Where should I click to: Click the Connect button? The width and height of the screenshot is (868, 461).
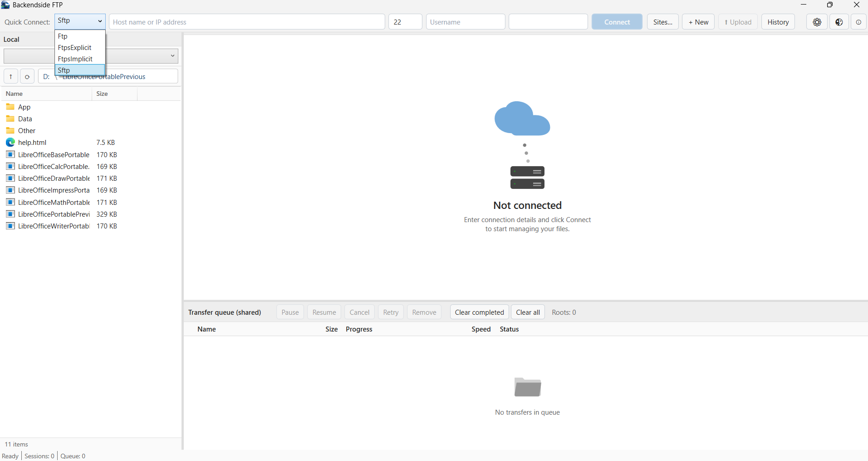pyautogui.click(x=617, y=22)
